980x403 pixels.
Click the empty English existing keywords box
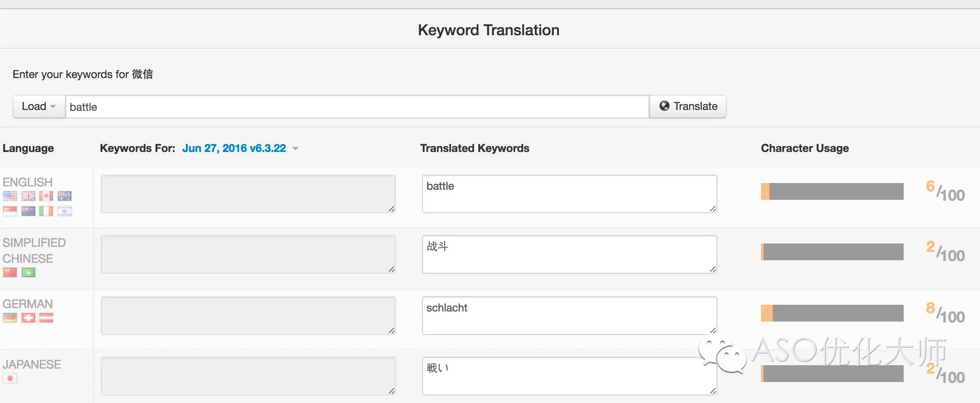(248, 194)
